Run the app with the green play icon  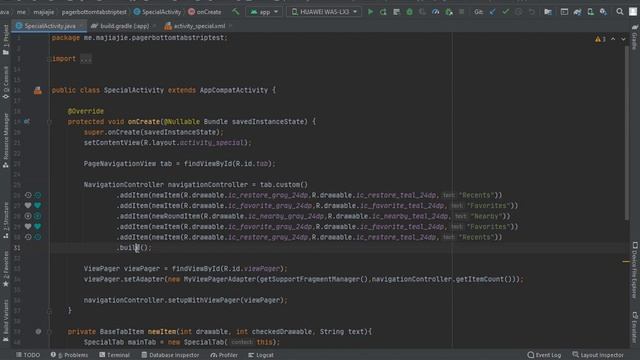point(370,12)
